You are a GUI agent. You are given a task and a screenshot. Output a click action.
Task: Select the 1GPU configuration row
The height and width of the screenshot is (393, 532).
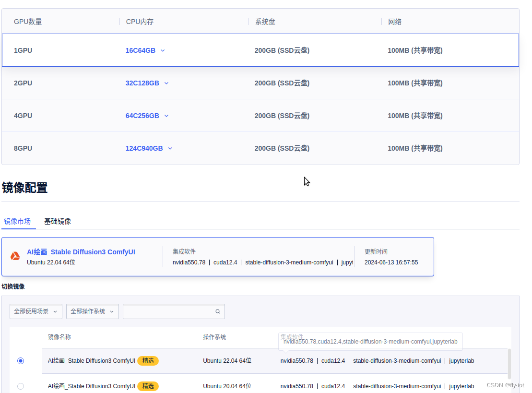click(x=260, y=50)
